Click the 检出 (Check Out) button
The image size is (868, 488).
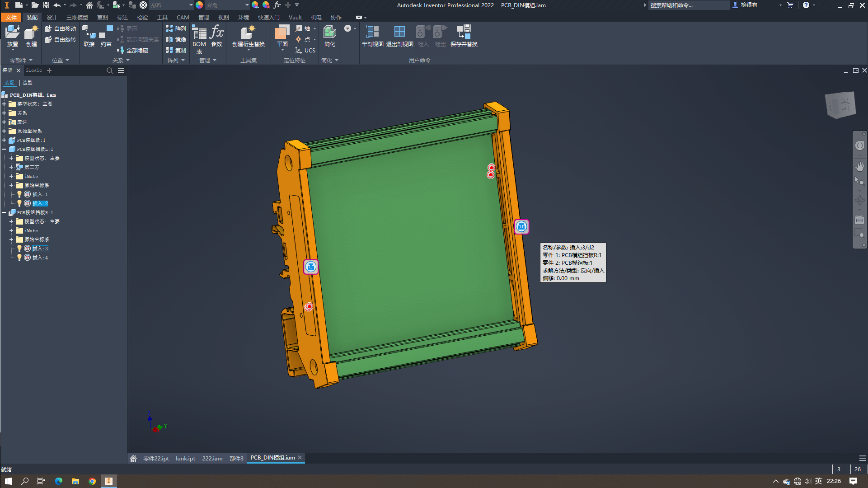coord(440,36)
